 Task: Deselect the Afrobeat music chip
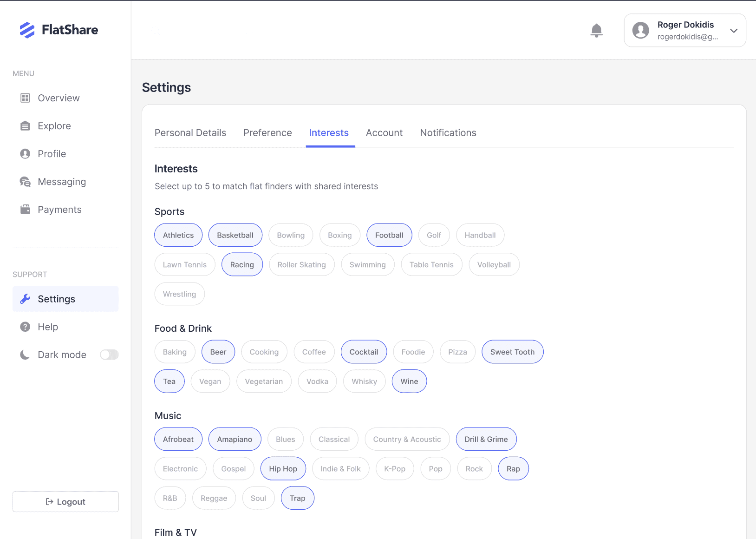pyautogui.click(x=178, y=439)
